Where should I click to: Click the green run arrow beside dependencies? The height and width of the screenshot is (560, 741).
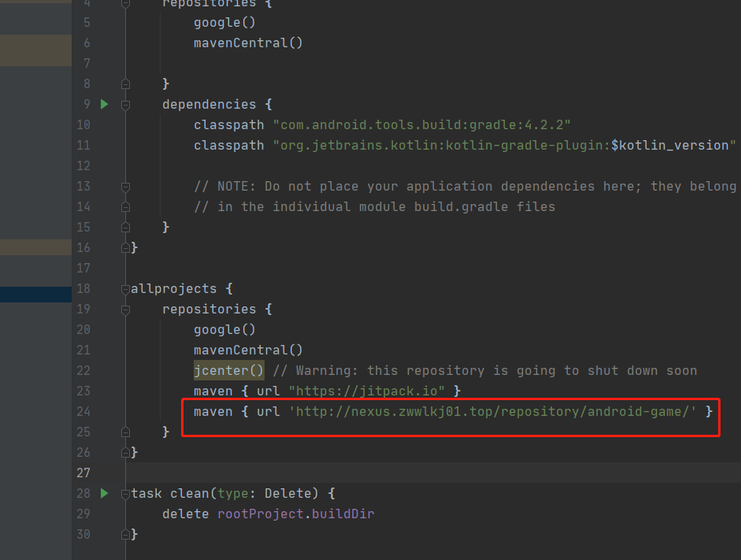[x=105, y=104]
